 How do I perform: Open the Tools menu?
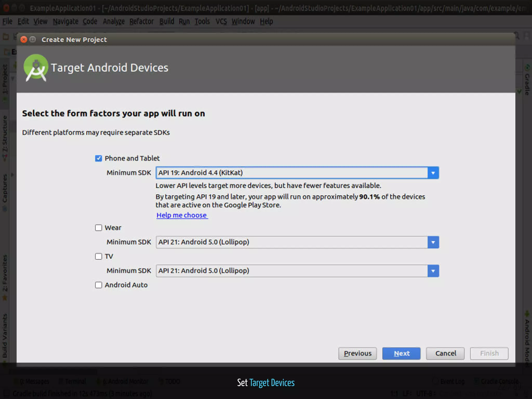(202, 21)
